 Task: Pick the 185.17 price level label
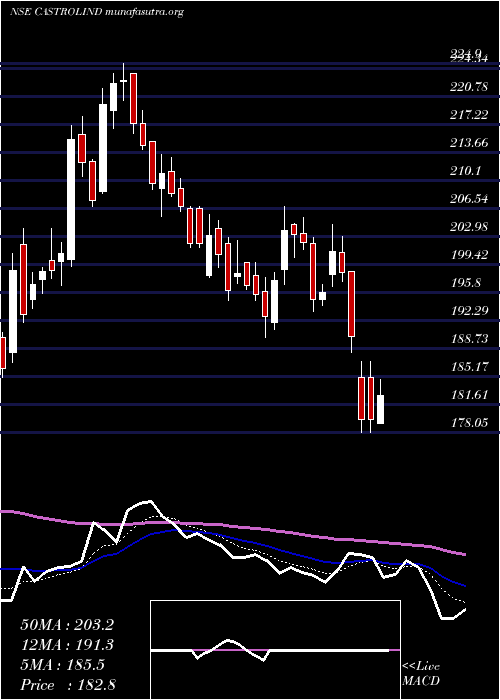click(469, 367)
